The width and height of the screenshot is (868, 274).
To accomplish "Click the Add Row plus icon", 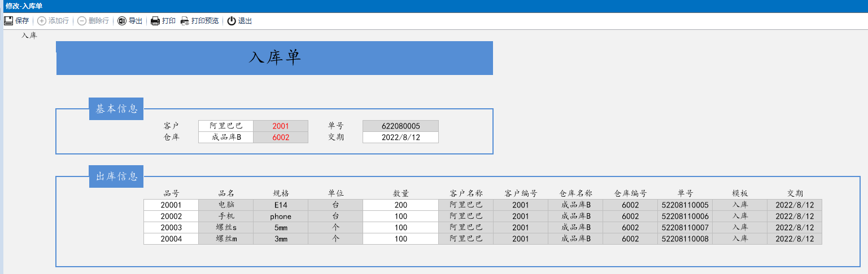I will coord(42,21).
